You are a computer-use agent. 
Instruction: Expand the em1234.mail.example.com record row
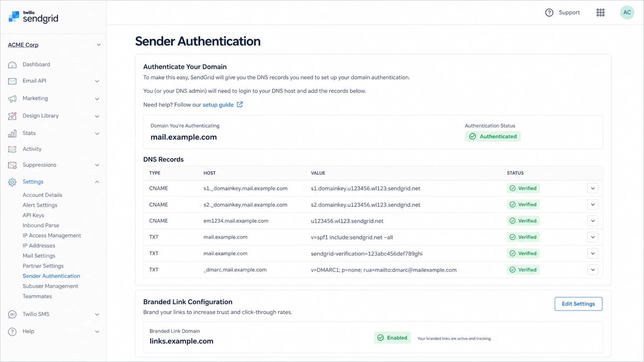(x=593, y=221)
